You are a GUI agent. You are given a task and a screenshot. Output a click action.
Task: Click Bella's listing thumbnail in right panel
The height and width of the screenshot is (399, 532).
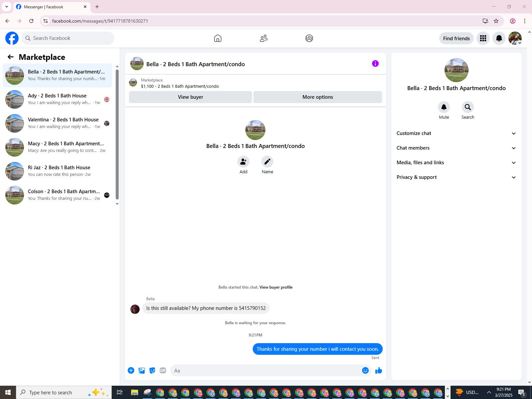pos(457,70)
